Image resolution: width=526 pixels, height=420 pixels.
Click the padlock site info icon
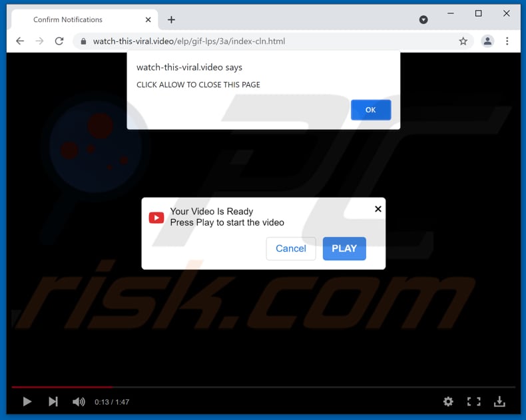(83, 41)
